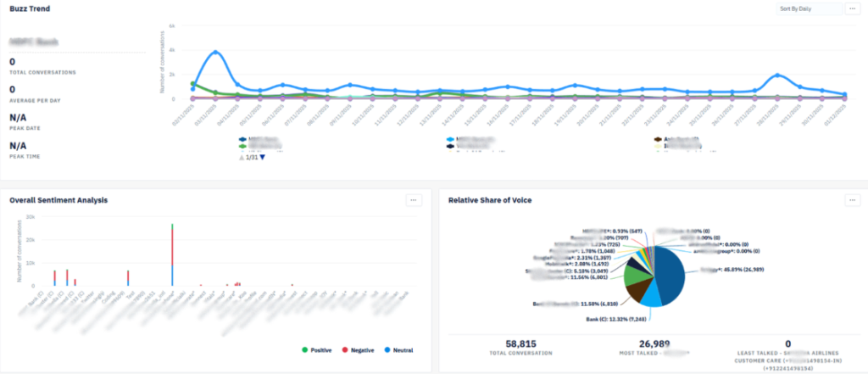
Task: Go to previous legend page arrow
Action: [242, 157]
